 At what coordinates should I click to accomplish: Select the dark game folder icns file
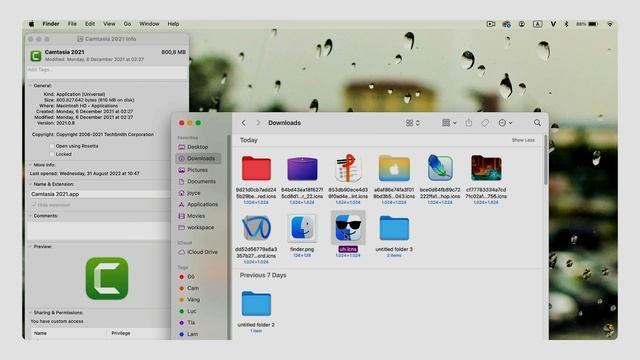[x=486, y=168]
